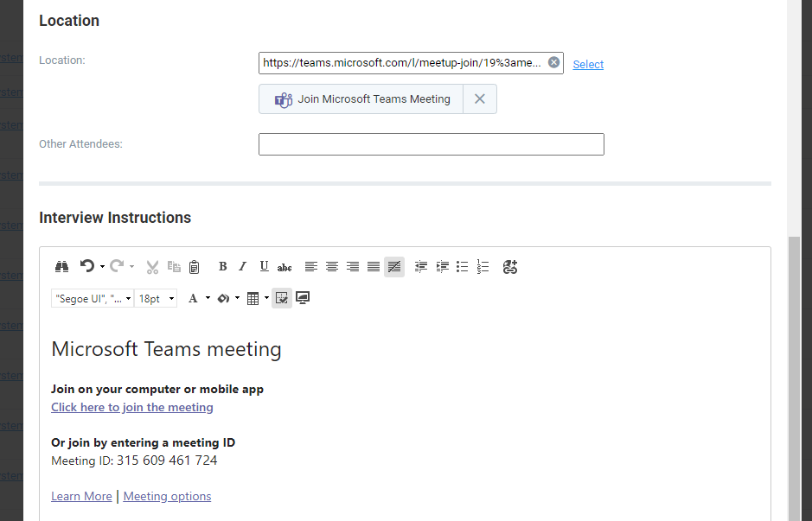Screen dimensions: 812x521
Task: Click the background color bucket icon
Action: pyautogui.click(x=223, y=299)
